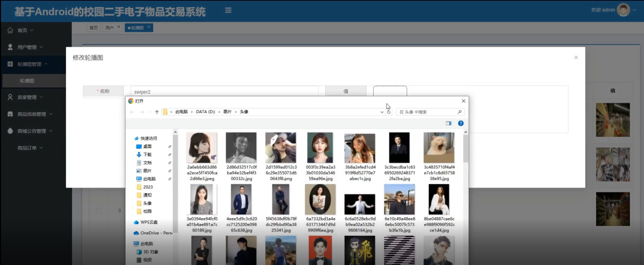Expand the 商城公告管理 sidebar chevron

(x=51, y=131)
